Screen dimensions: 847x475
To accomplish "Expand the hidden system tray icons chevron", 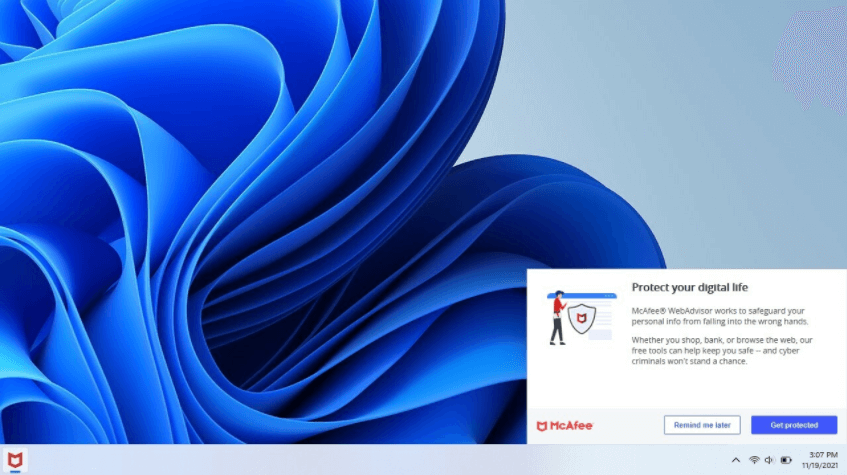I will 736,460.
